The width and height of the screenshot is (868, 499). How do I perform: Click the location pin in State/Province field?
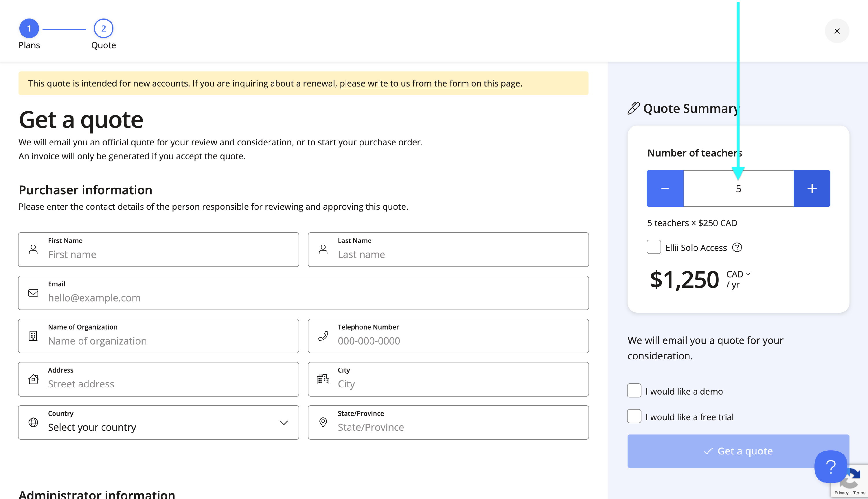tap(323, 422)
